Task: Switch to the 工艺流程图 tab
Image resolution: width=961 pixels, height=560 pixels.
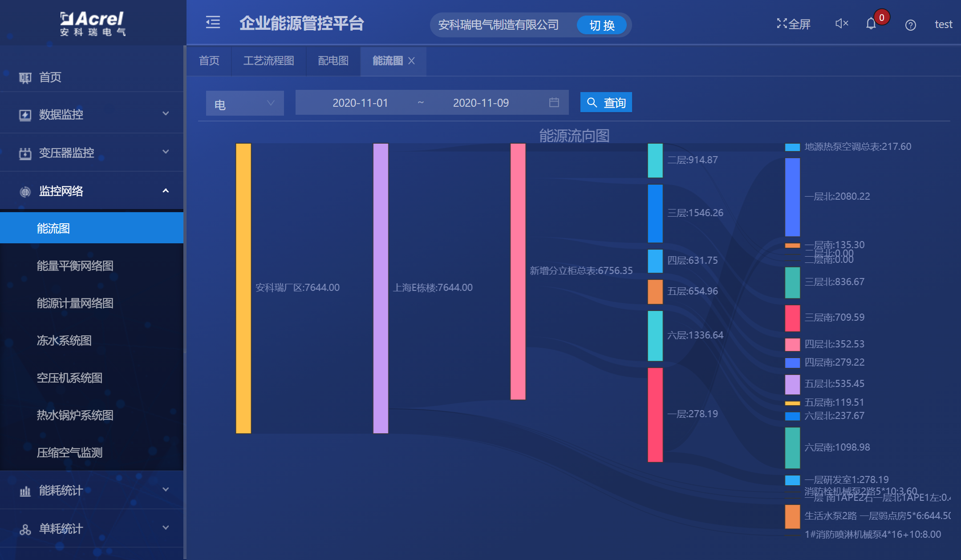Action: 269,61
